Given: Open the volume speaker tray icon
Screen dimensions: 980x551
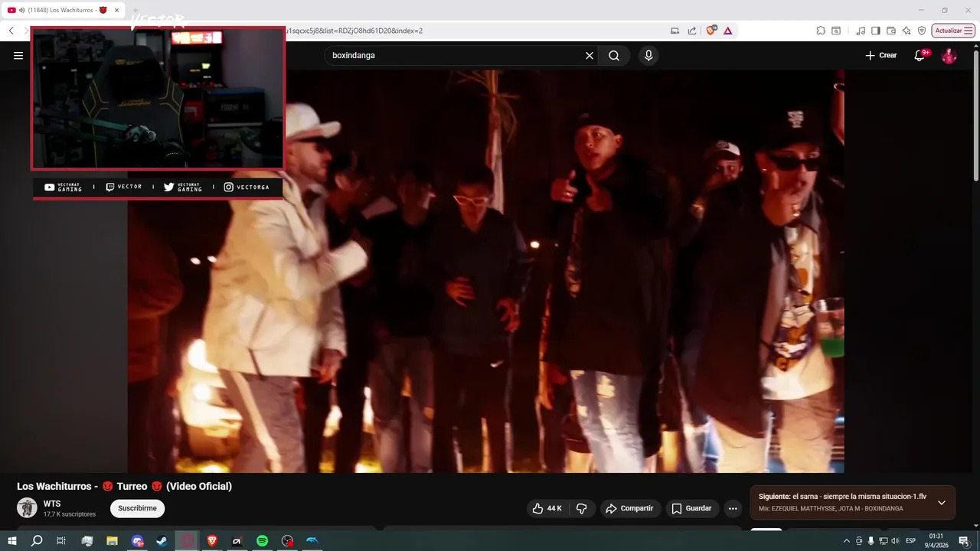Looking at the screenshot, I should (895, 541).
